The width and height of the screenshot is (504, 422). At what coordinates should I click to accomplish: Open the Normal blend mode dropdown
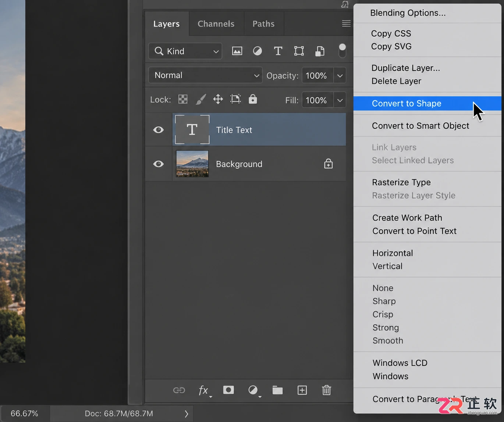[205, 75]
